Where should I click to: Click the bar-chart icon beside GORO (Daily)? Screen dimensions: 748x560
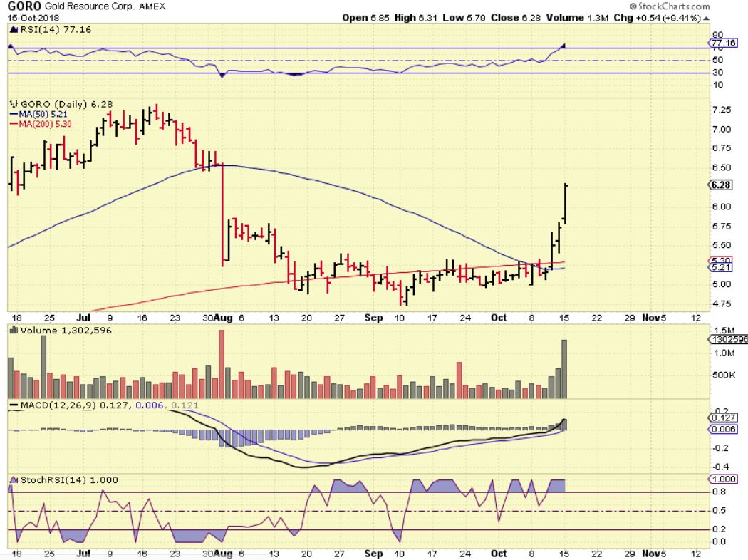(14, 104)
